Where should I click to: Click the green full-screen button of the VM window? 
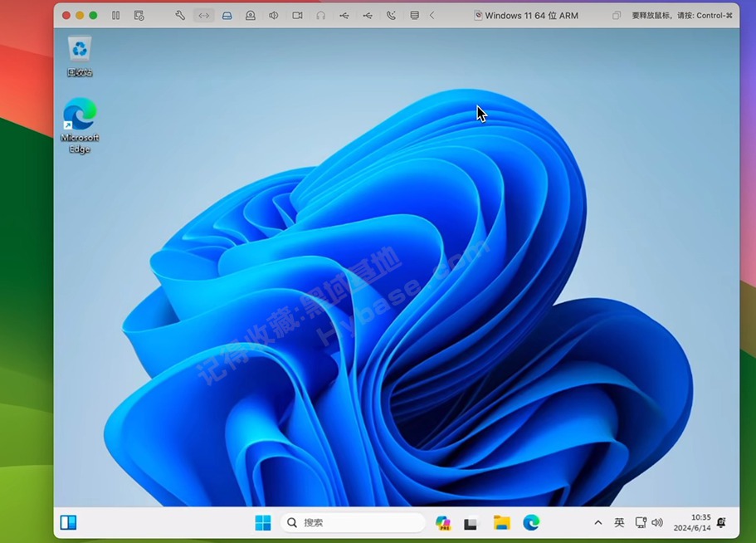(x=93, y=16)
